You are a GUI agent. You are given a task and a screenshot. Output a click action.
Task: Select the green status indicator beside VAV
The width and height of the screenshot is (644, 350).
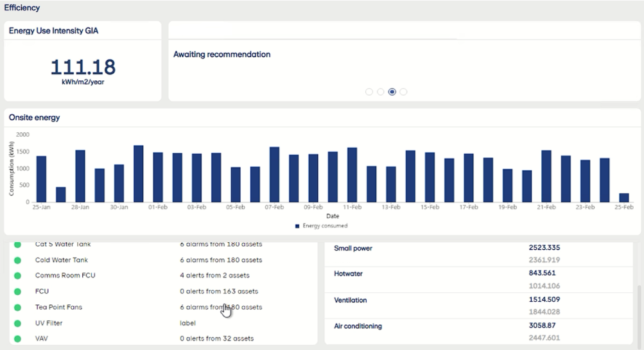coord(18,338)
